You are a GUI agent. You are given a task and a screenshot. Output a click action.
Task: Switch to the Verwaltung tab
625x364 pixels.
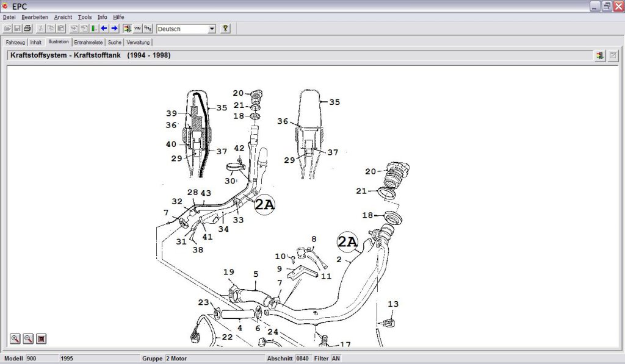click(138, 42)
